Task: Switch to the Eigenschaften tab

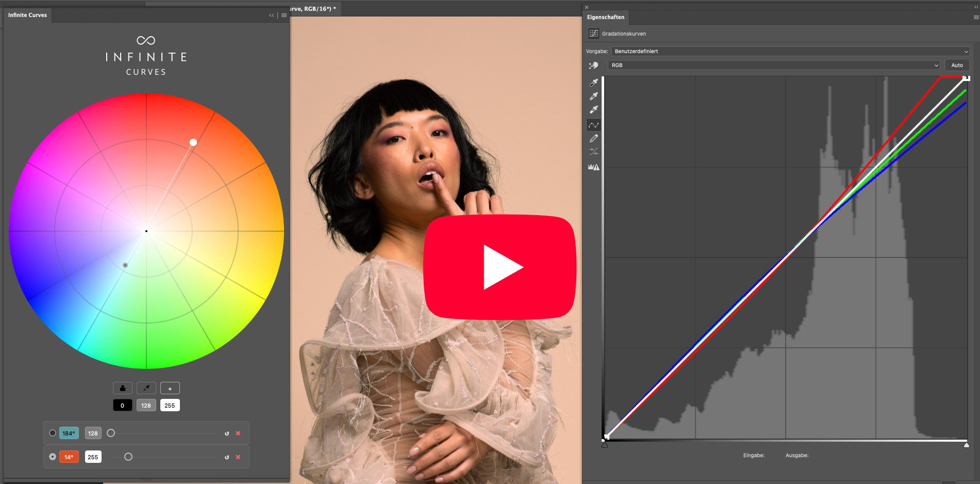Action: (605, 18)
